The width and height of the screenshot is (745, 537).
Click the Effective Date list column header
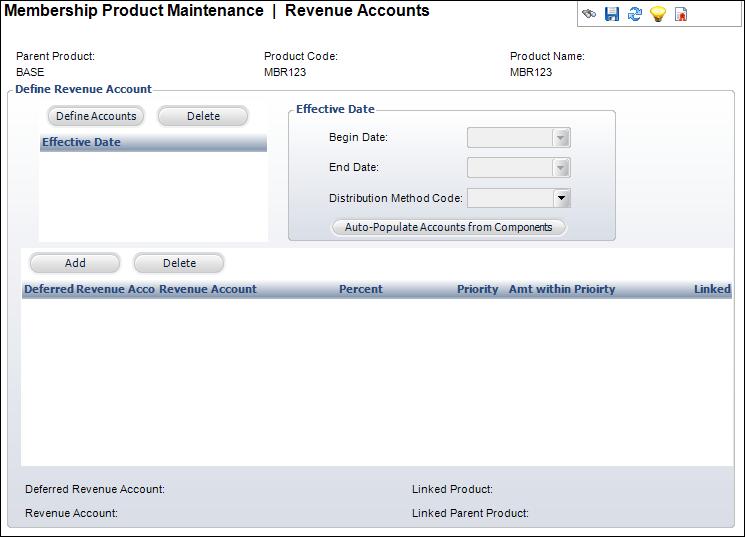click(x=153, y=142)
